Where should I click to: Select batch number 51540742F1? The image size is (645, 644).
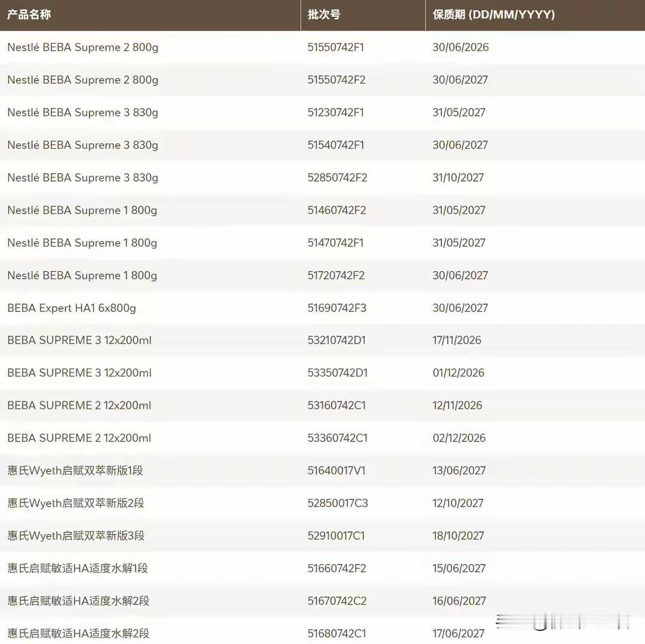336,145
